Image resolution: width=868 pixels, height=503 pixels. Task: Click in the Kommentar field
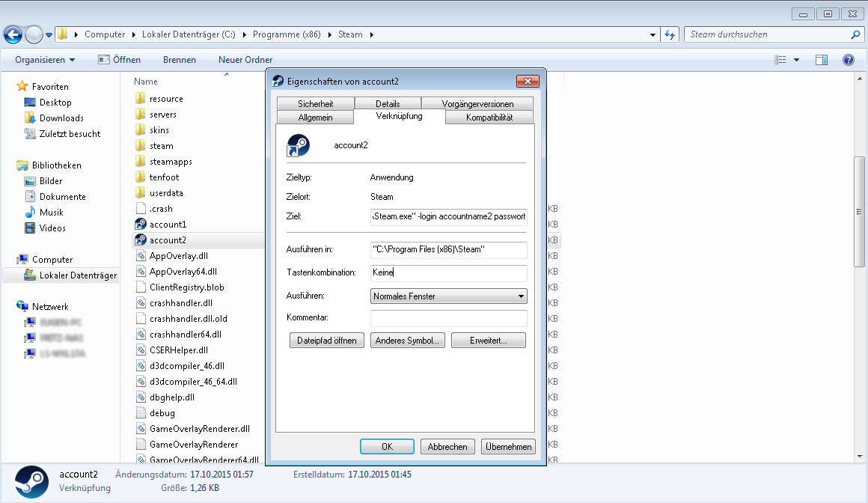(448, 318)
